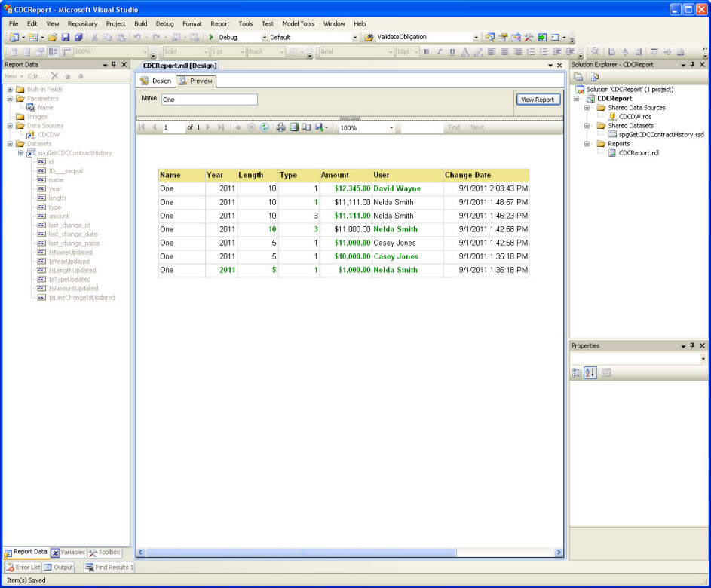Switch to the Design tab

(156, 81)
